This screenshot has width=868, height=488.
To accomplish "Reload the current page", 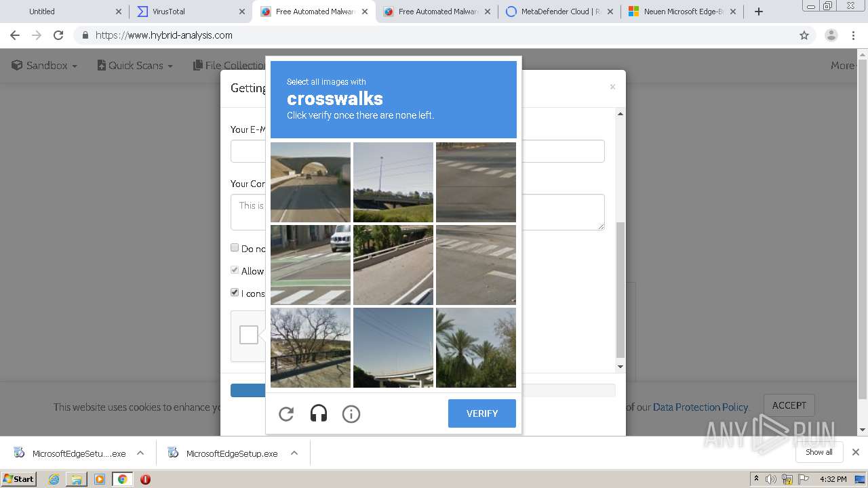I will 58,35.
